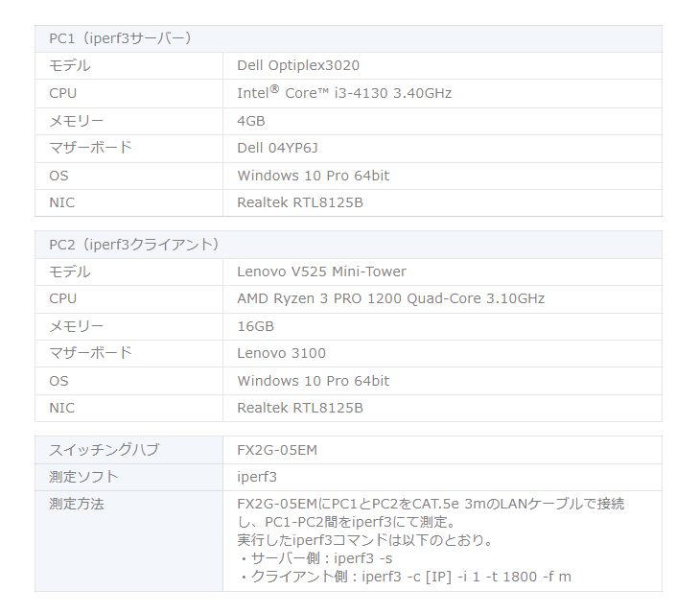
Task: Select the NIC label in PC2 table
Action: click(62, 408)
